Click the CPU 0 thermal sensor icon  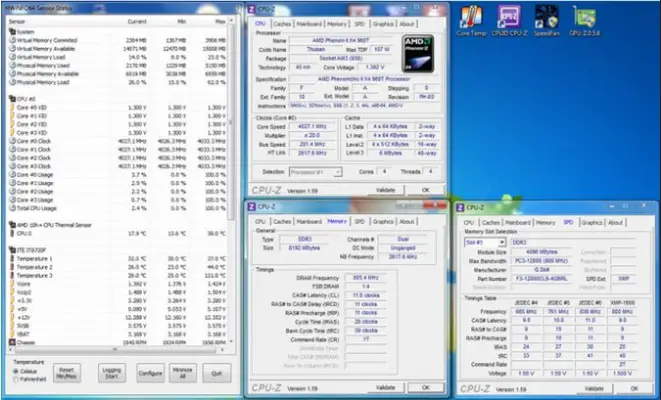coord(12,234)
